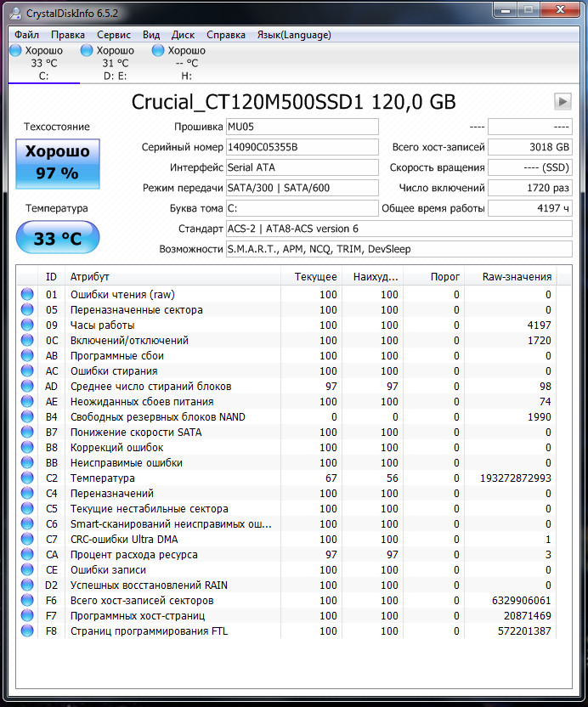
Task: Click the Прошивка field MU05
Action: (302, 127)
